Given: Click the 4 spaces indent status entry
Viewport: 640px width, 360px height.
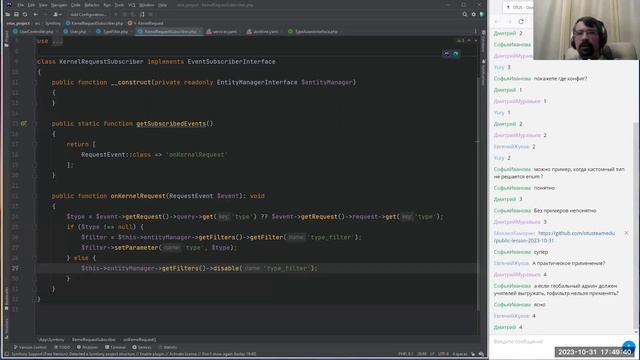Looking at the screenshot, I should 460,354.
